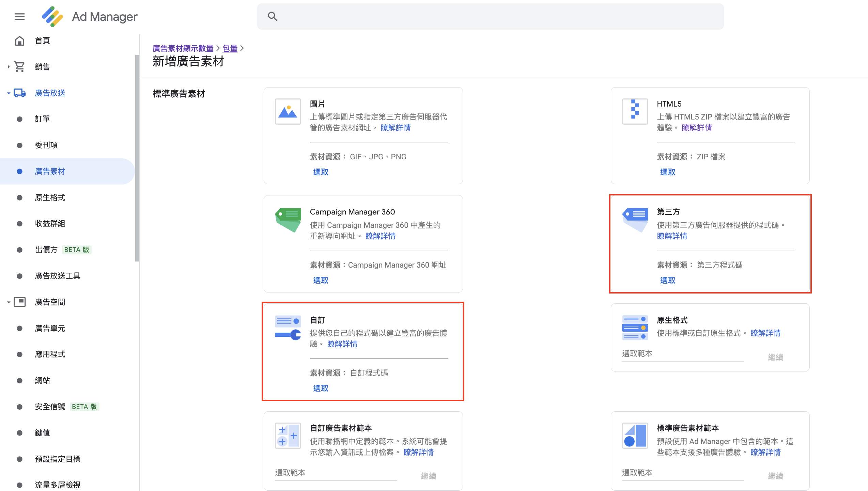Image resolution: width=868 pixels, height=491 pixels.
Task: Click the 自訂 wrench creative icon
Action: point(288,328)
